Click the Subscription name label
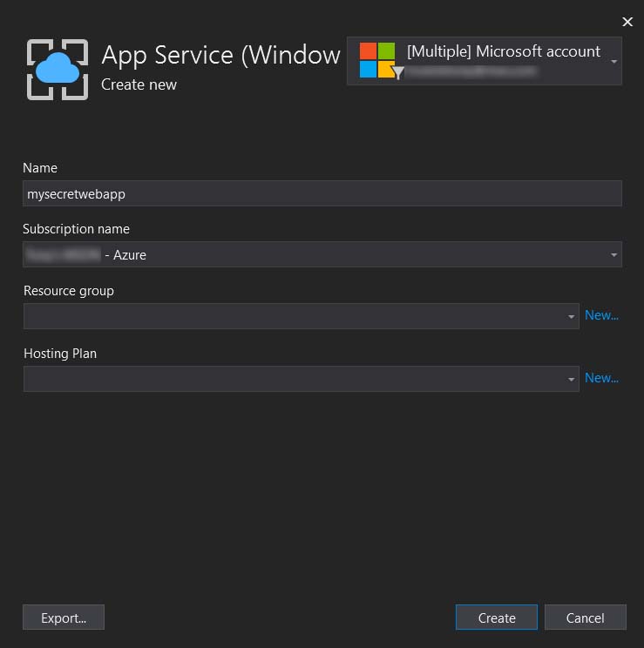 click(76, 229)
